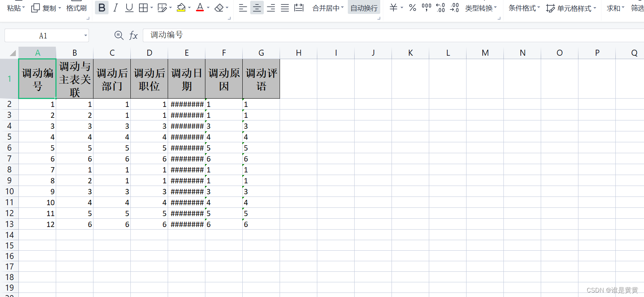Click 求和 sum button
The width and height of the screenshot is (644, 297).
point(615,8)
